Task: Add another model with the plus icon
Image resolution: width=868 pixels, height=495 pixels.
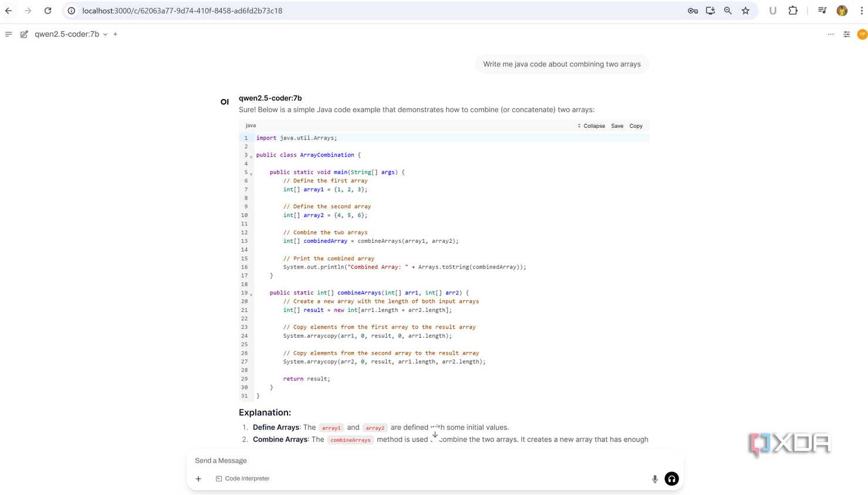Action: [115, 34]
